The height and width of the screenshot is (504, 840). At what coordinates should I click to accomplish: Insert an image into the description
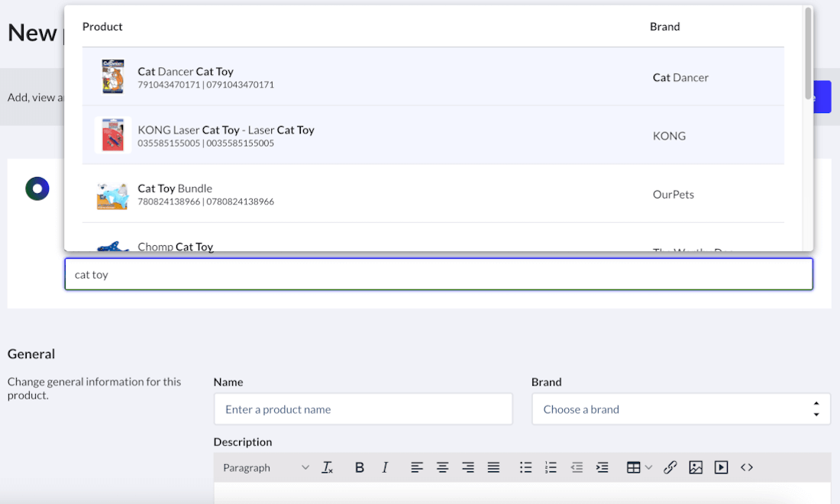pyautogui.click(x=696, y=467)
